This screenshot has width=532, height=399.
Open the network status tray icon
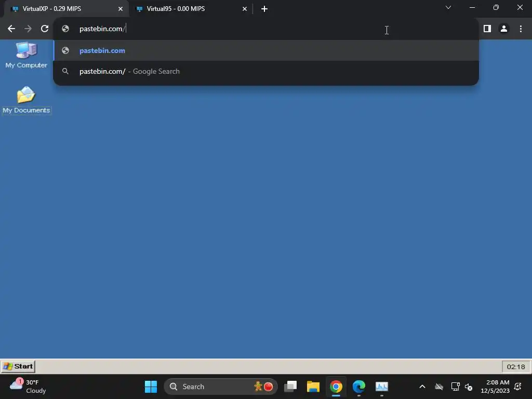click(455, 387)
